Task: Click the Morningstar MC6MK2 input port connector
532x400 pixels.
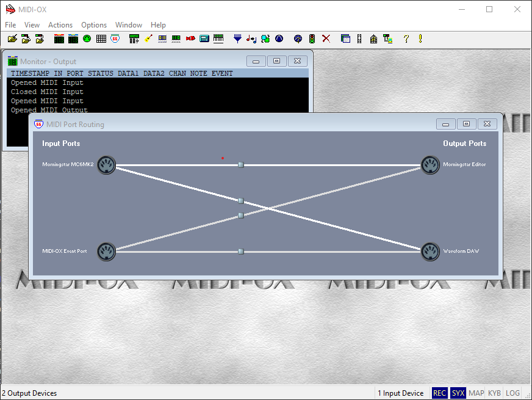Action: pyautogui.click(x=106, y=165)
